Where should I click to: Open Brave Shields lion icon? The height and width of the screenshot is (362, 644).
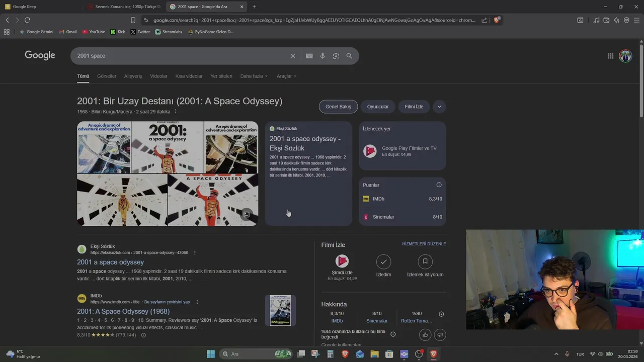(x=497, y=20)
